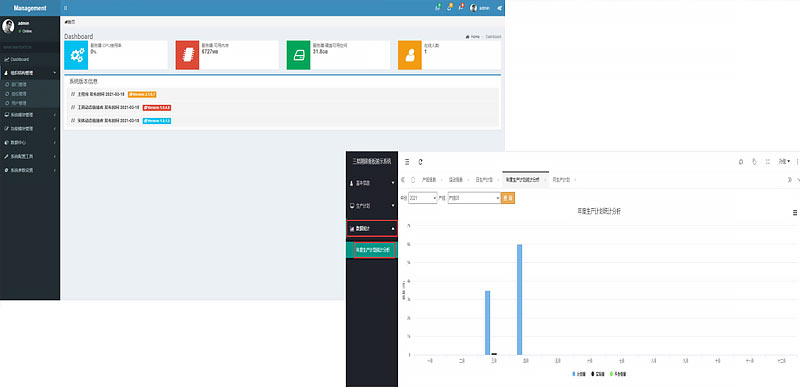
Task: Open the notification icon with the green badge
Action: [x=437, y=8]
